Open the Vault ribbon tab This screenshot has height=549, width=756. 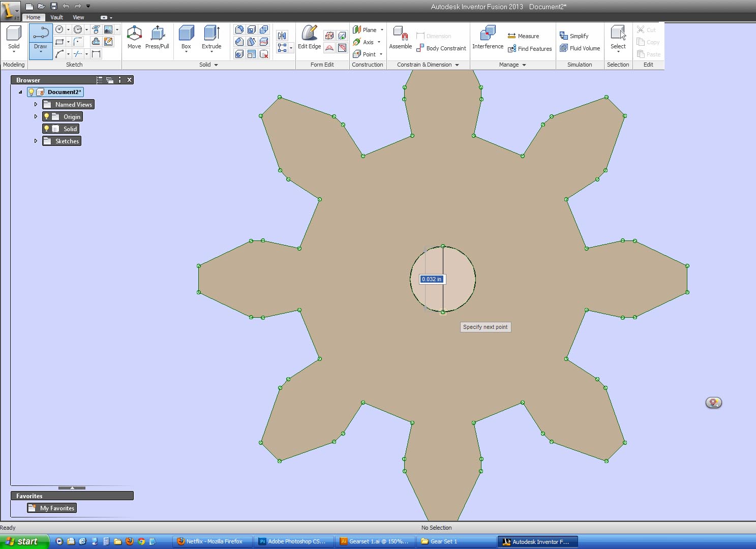tap(56, 17)
